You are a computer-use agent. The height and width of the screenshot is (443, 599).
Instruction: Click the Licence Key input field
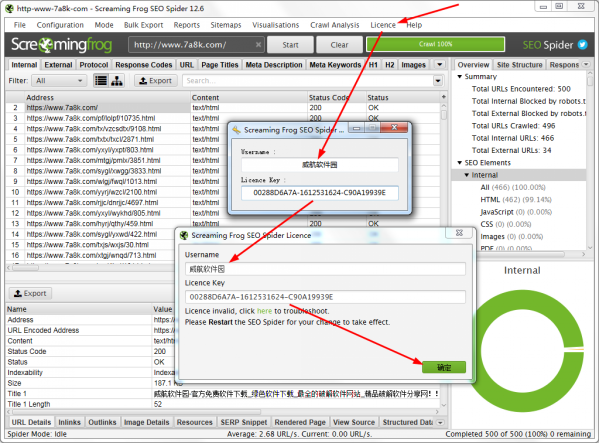point(325,297)
